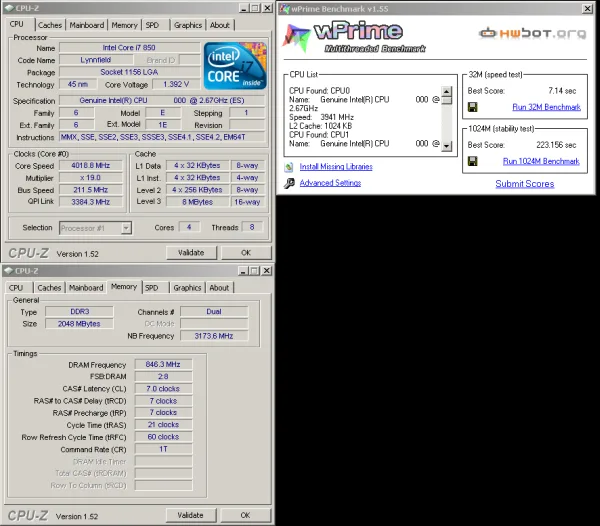Click the Threads value 8

[x=252, y=227]
